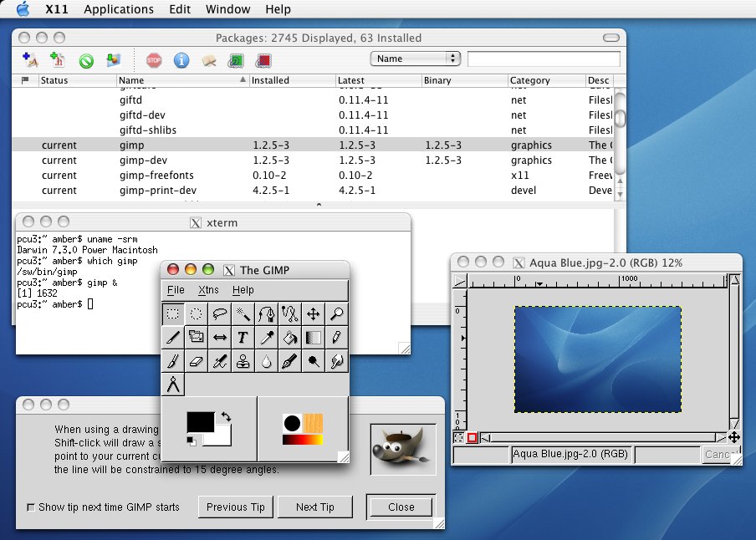Sort by the Latest column header
Screen dimensions: 756x540
[379, 80]
